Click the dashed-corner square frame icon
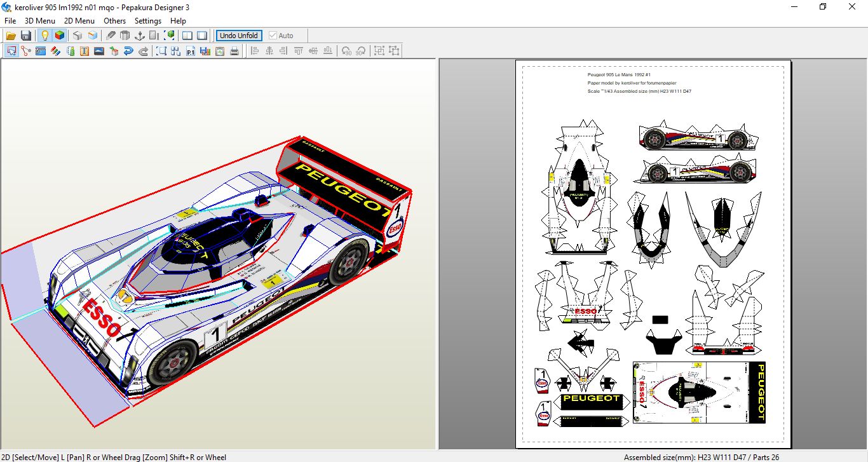868x462 pixels. [161, 51]
